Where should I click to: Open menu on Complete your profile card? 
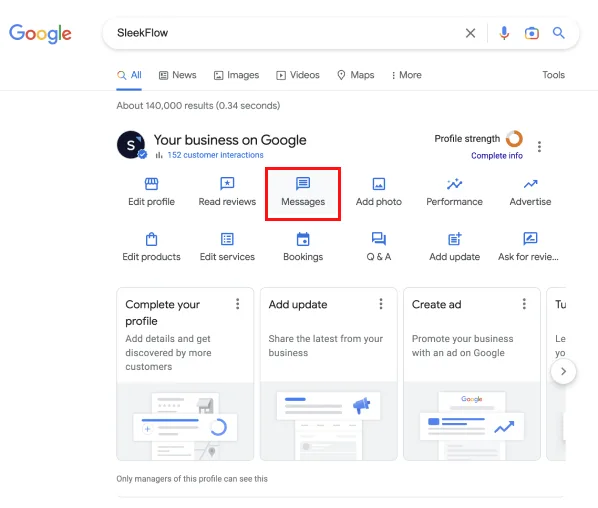tap(238, 304)
